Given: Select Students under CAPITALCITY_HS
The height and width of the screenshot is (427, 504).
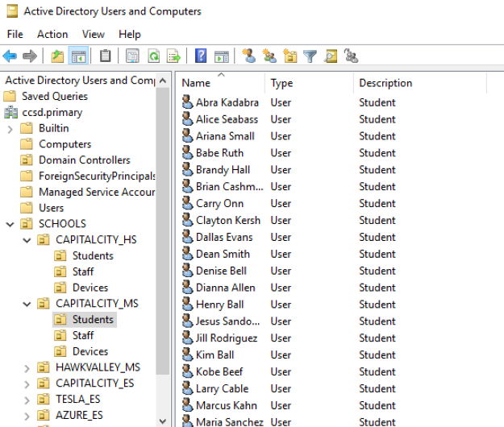Looking at the screenshot, I should [x=93, y=255].
